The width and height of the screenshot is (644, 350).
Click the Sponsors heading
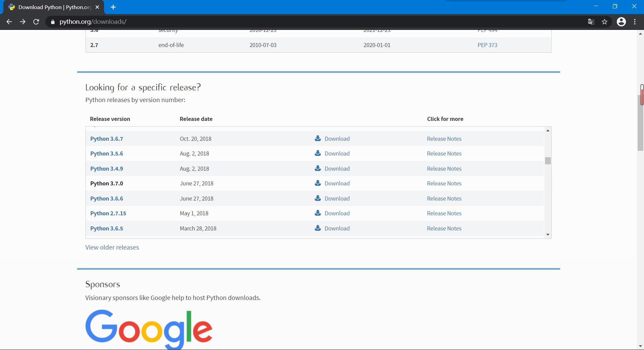(x=103, y=284)
